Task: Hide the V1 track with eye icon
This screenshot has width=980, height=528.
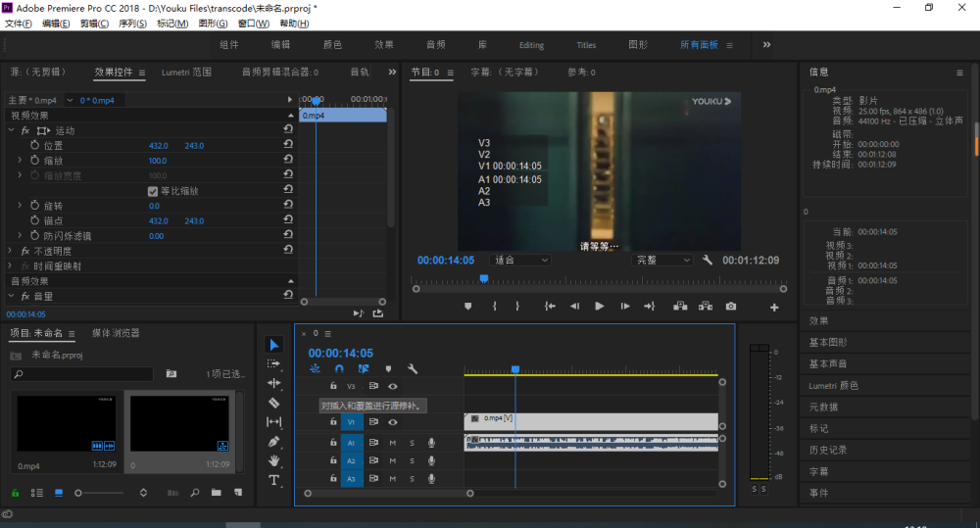Action: point(393,422)
